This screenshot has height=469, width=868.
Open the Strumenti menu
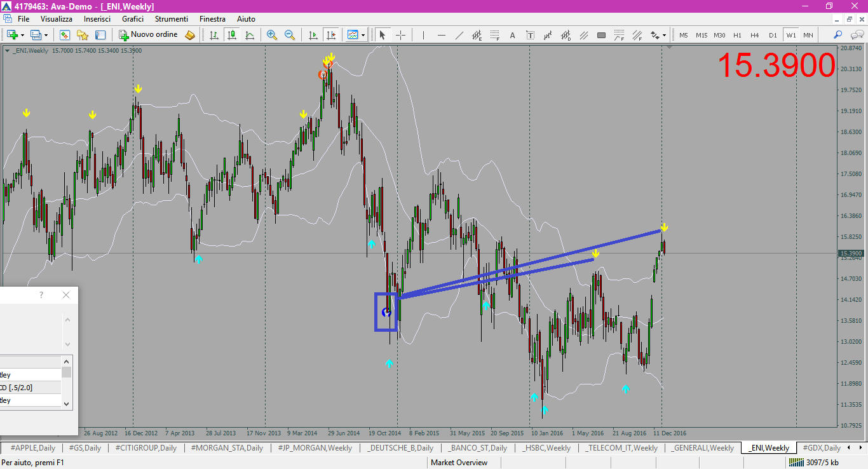pyautogui.click(x=172, y=19)
